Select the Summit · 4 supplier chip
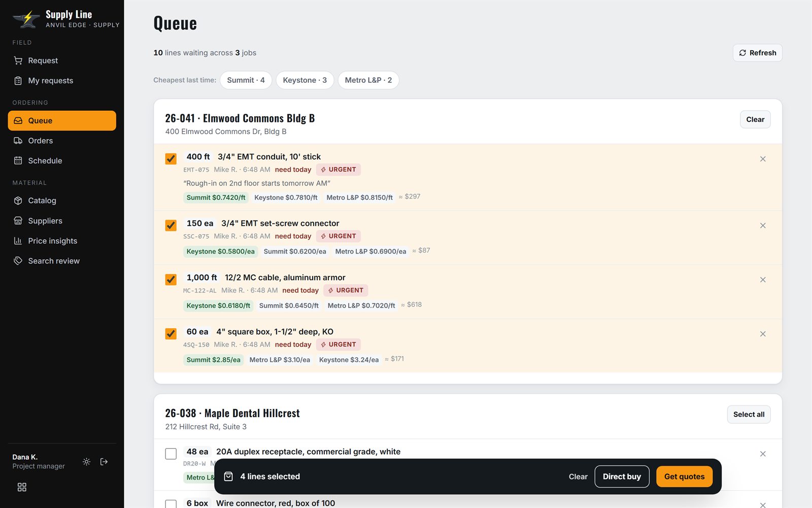812x508 pixels. (x=246, y=80)
